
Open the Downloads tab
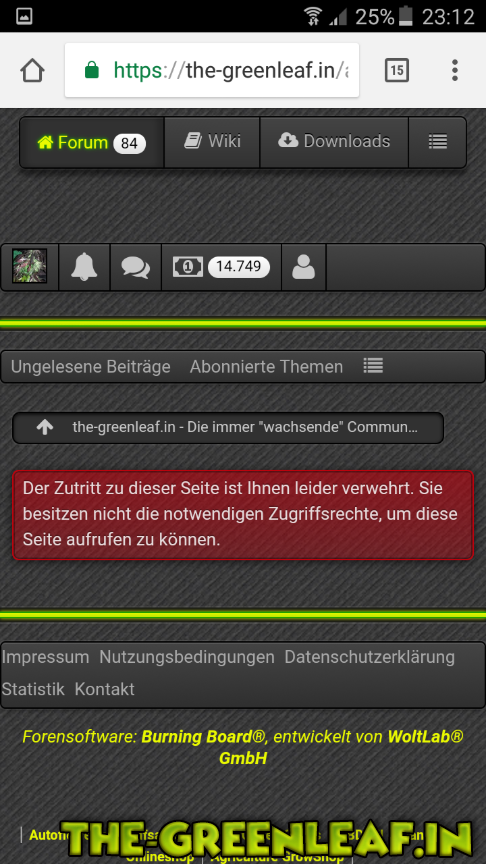[334, 142]
